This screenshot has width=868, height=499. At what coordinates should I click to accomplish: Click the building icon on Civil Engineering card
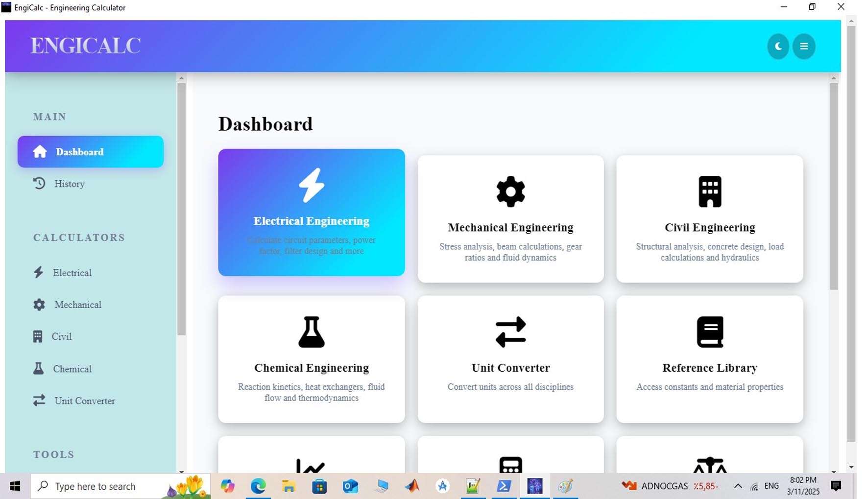tap(710, 191)
